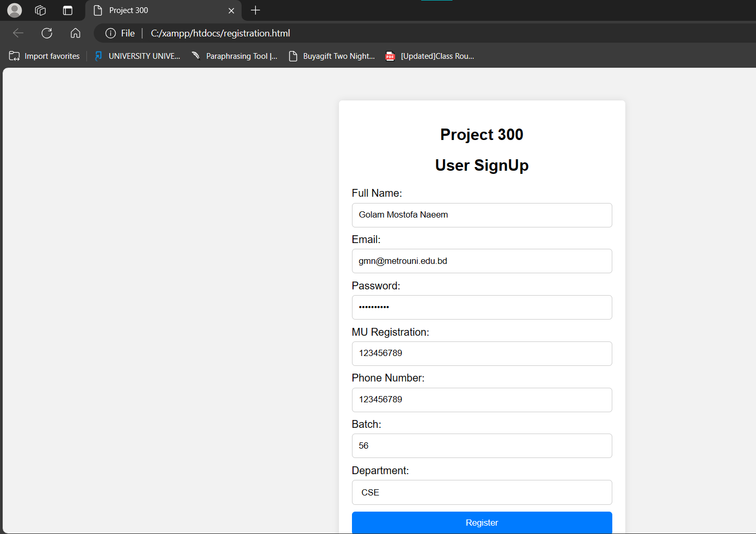The image size is (756, 534).
Task: Click the Full Name input field
Action: tap(482, 215)
